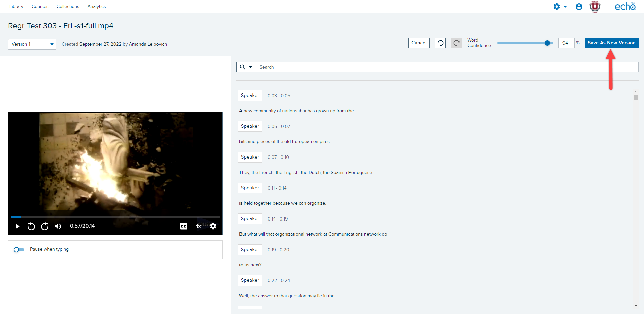Redo the transcript edit
This screenshot has width=644, height=314.
[x=457, y=43]
